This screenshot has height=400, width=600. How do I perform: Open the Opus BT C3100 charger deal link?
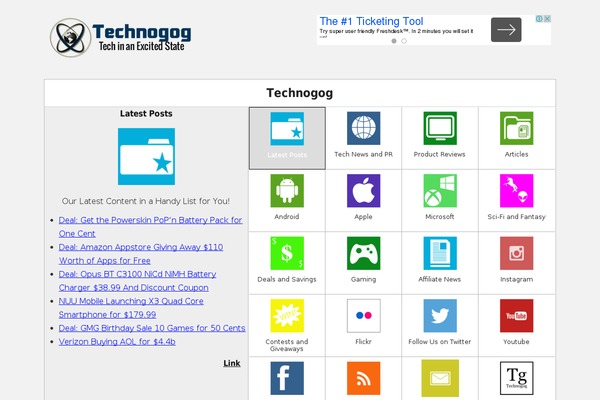click(x=137, y=281)
